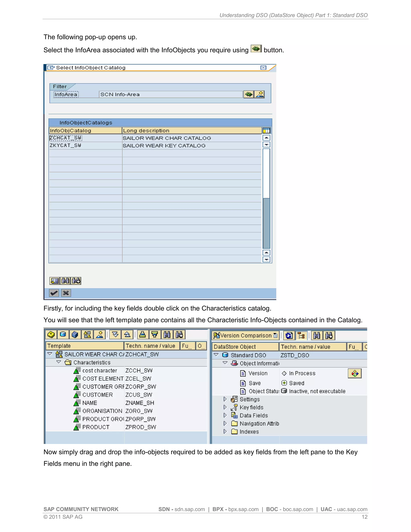
Task: Collapse the Object Information node
Action: click(225, 363)
